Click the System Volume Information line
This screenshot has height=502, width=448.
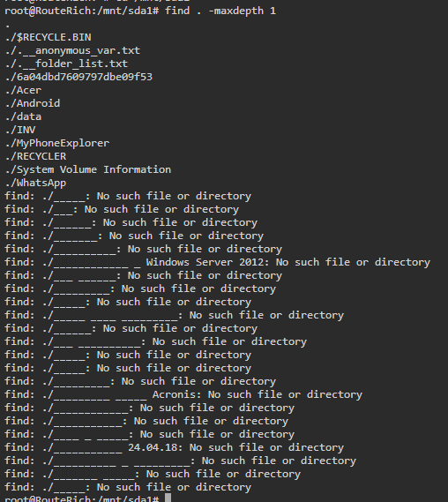[88, 169]
